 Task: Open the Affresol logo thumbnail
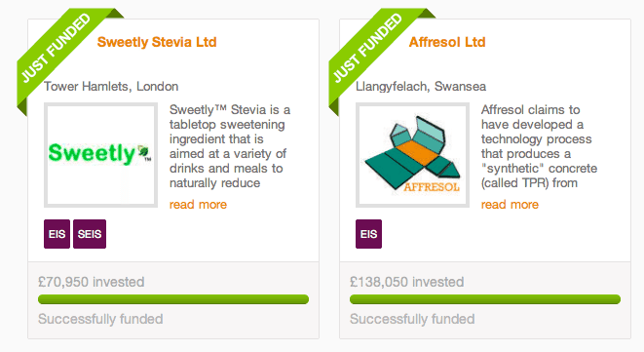point(412,155)
